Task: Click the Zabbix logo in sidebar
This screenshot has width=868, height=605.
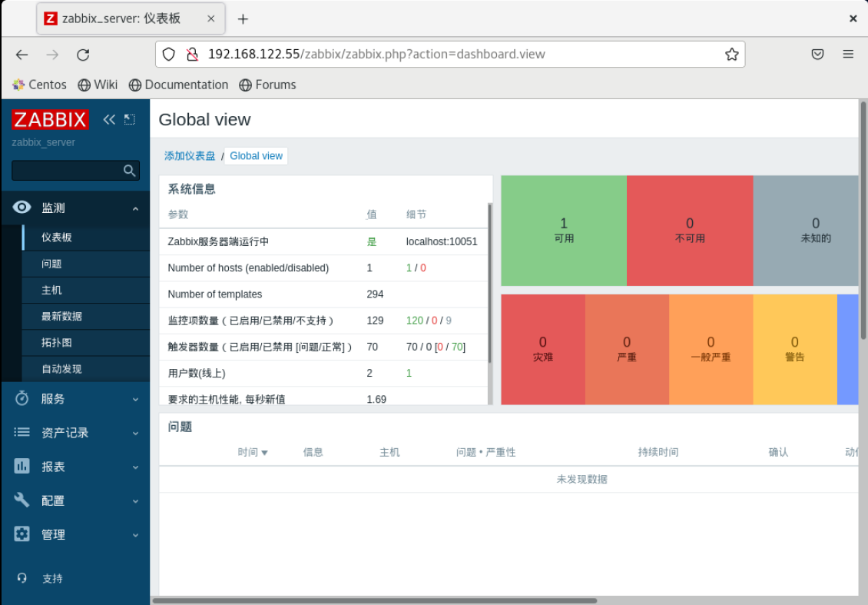Action: click(x=50, y=119)
